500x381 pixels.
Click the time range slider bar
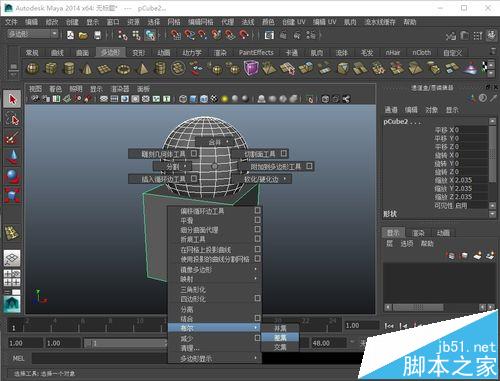[126, 343]
